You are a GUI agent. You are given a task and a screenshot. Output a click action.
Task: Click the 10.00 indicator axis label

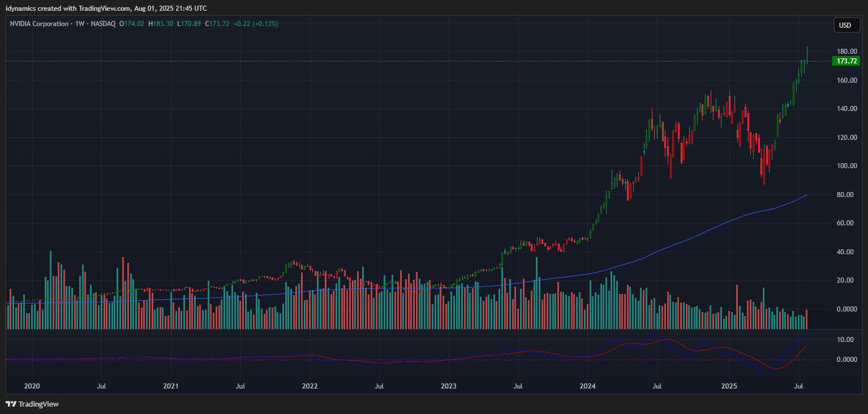(845, 340)
